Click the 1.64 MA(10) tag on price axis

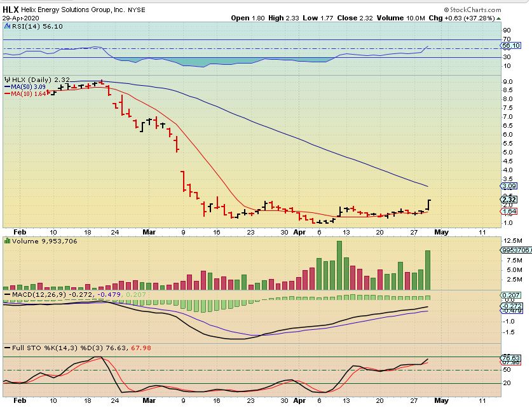click(509, 211)
